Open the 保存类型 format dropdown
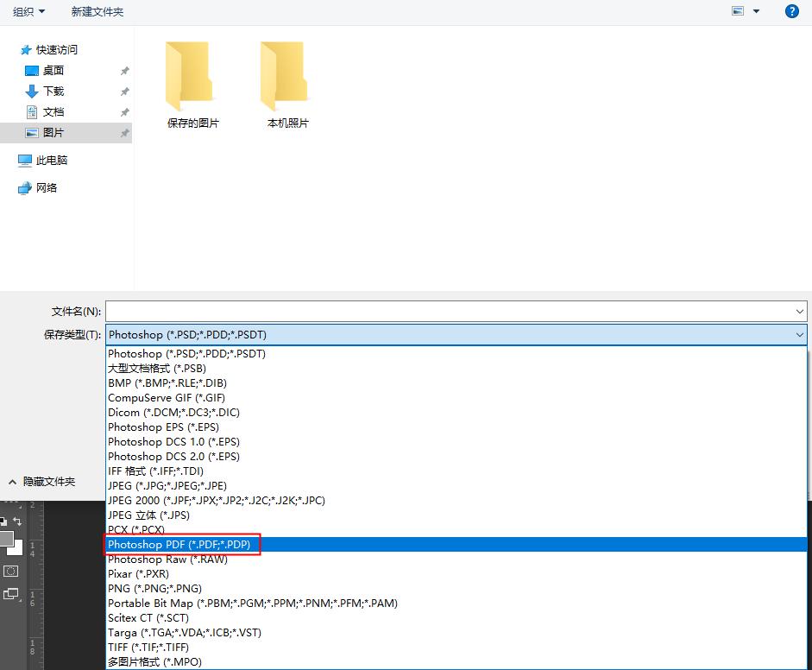 click(799, 333)
